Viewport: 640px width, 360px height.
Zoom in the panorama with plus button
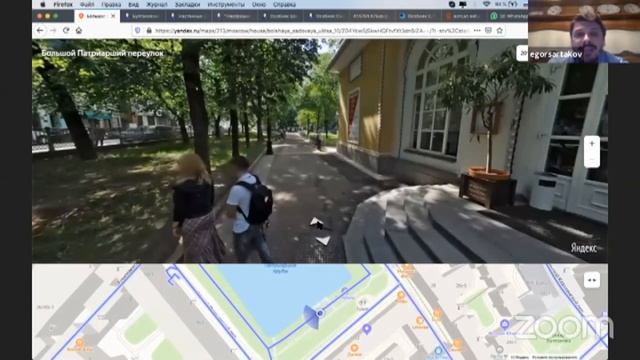pos(592,144)
